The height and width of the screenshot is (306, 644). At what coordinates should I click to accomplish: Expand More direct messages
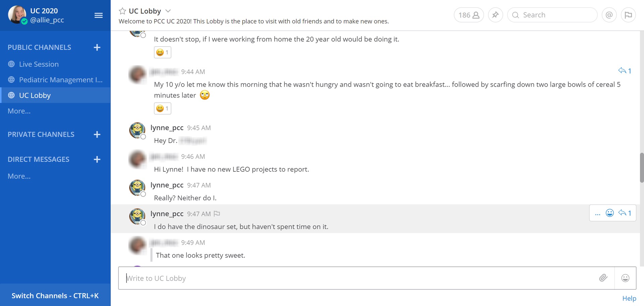click(19, 176)
